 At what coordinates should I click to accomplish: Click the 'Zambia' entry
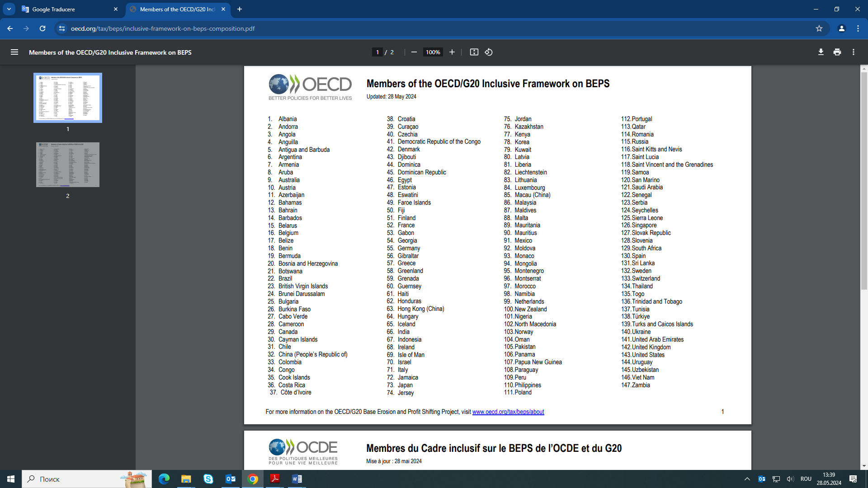pos(641,385)
